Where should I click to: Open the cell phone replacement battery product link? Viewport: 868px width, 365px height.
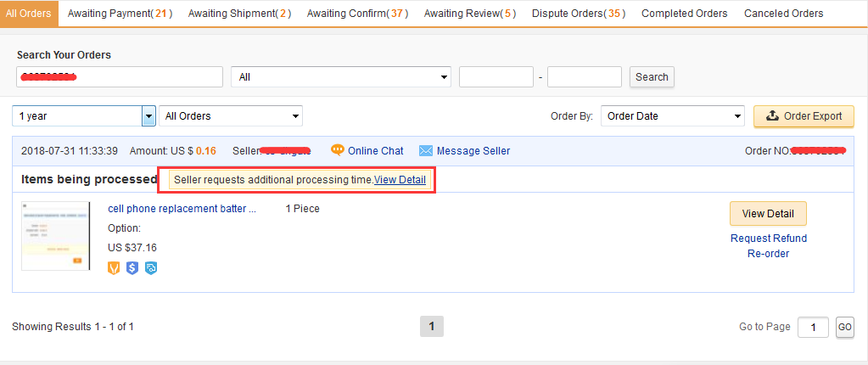[182, 209]
